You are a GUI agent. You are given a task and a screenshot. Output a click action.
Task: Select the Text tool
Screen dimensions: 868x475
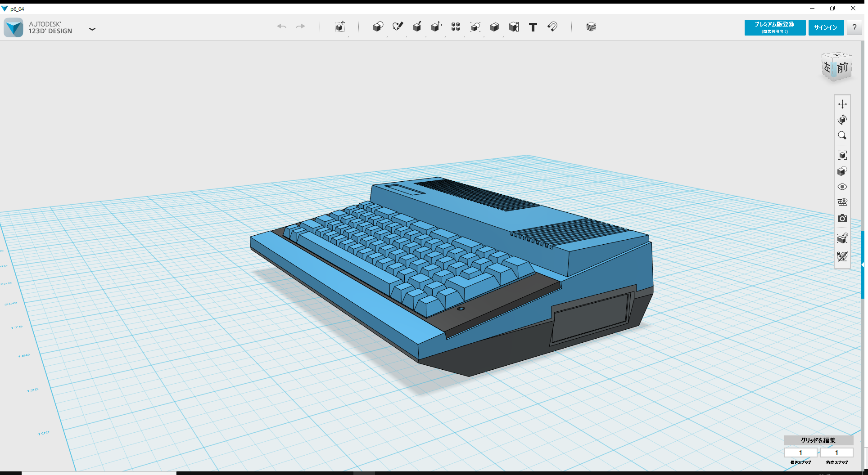coord(533,27)
